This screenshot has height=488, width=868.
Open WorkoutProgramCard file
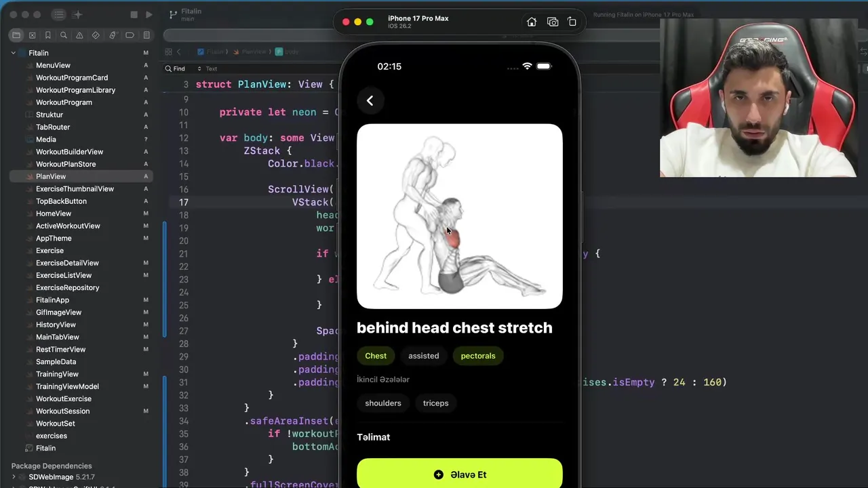click(x=72, y=78)
